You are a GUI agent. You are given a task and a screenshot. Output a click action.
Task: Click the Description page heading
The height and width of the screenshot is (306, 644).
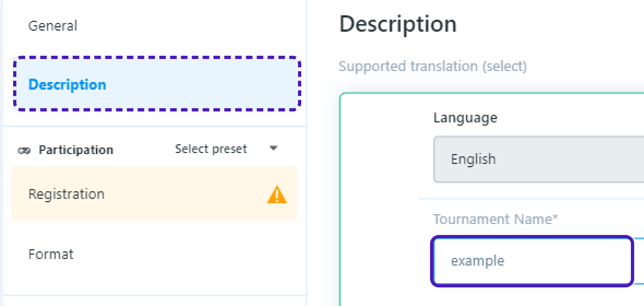tap(398, 25)
